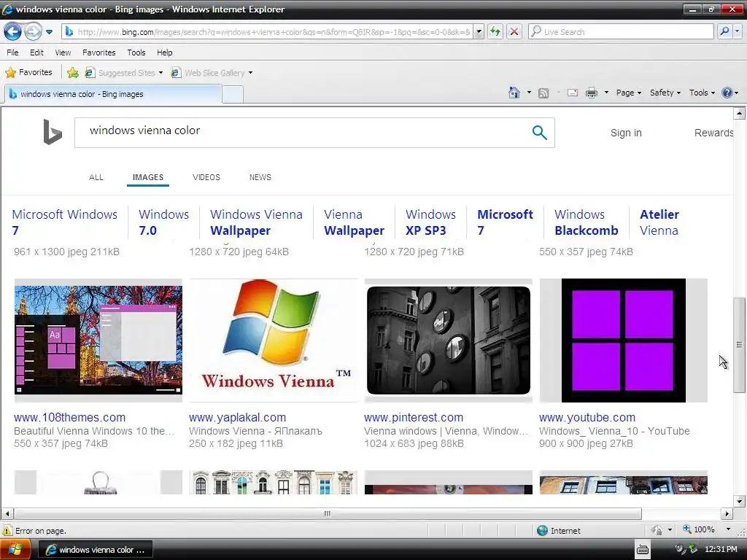Switch to the NEWS tab
This screenshot has width=747, height=560.
(260, 177)
